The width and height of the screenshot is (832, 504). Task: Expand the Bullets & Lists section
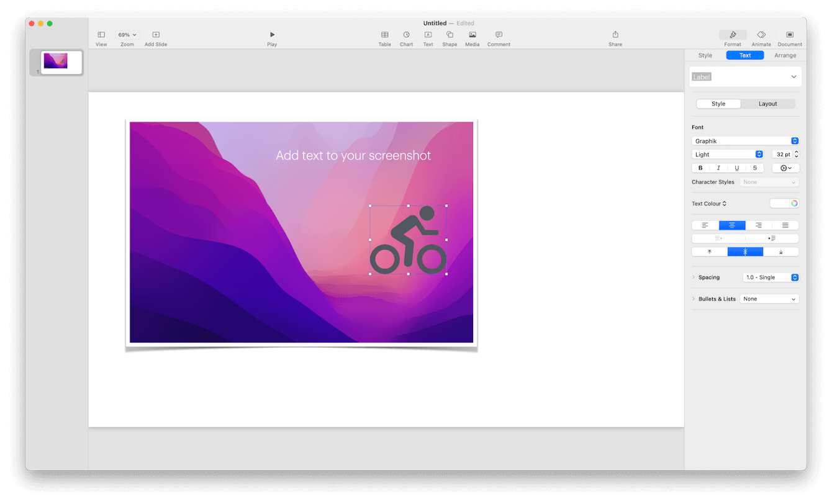coord(694,299)
